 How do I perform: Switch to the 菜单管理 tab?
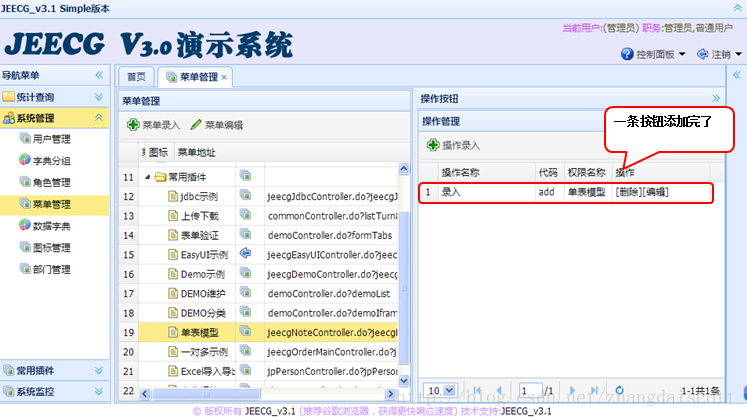[193, 77]
